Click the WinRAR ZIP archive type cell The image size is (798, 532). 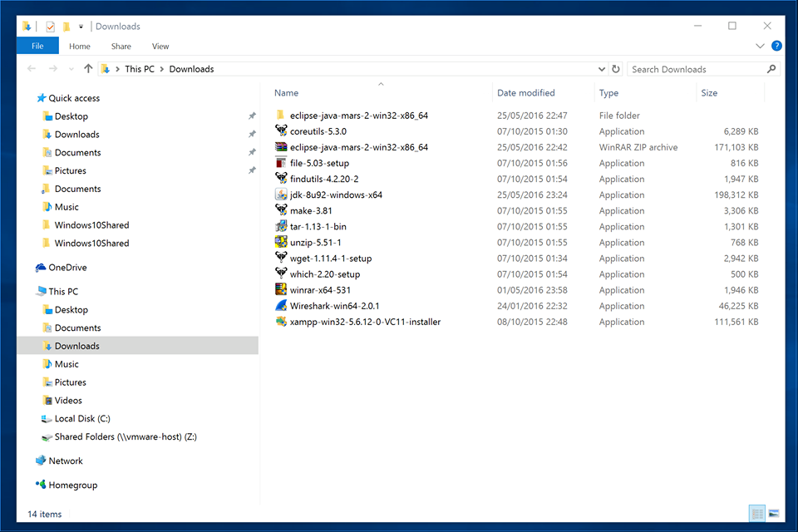click(x=638, y=148)
